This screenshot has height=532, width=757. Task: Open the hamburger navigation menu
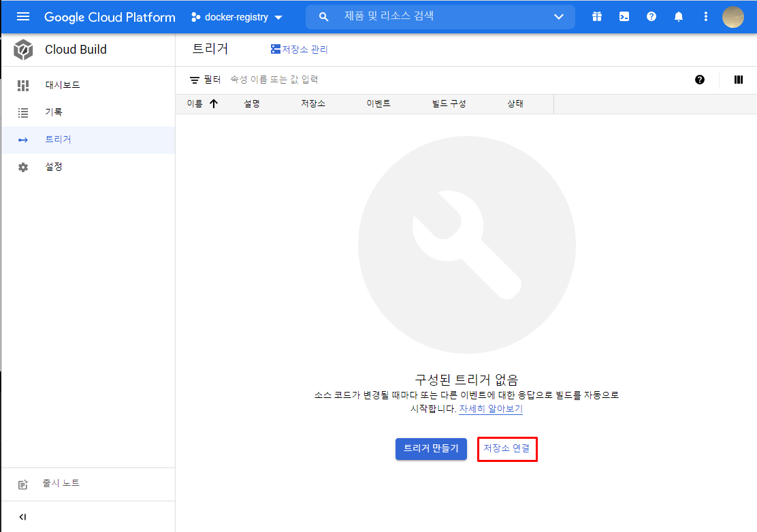pos(22,17)
